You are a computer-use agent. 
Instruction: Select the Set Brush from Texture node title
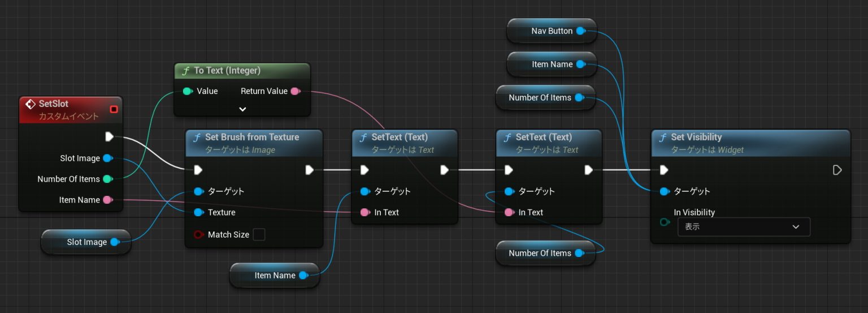(x=252, y=137)
